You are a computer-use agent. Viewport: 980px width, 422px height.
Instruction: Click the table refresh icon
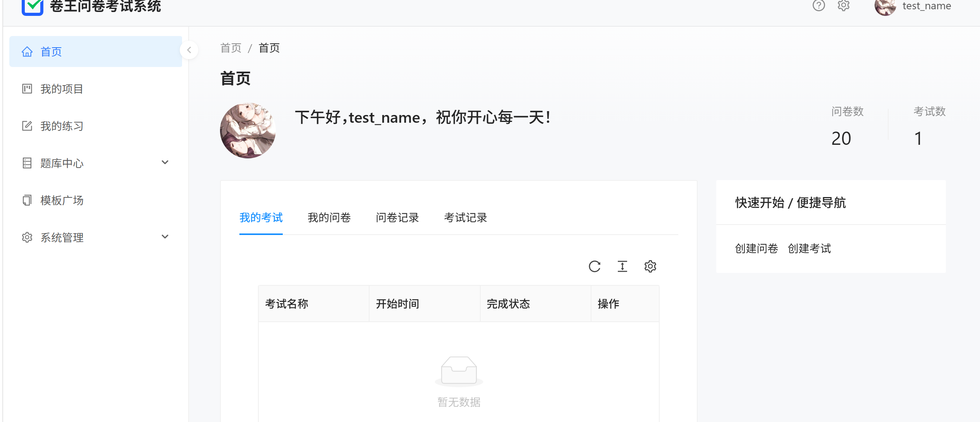[594, 266]
